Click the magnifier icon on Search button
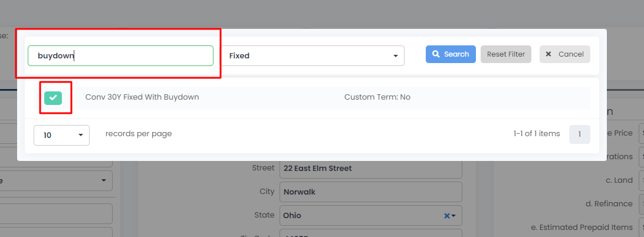 tap(436, 54)
